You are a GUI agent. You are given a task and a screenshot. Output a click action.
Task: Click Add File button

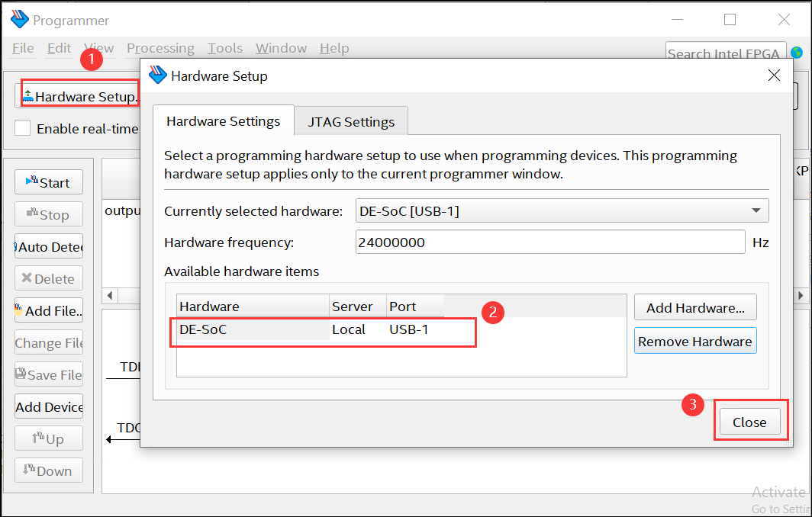tap(49, 310)
